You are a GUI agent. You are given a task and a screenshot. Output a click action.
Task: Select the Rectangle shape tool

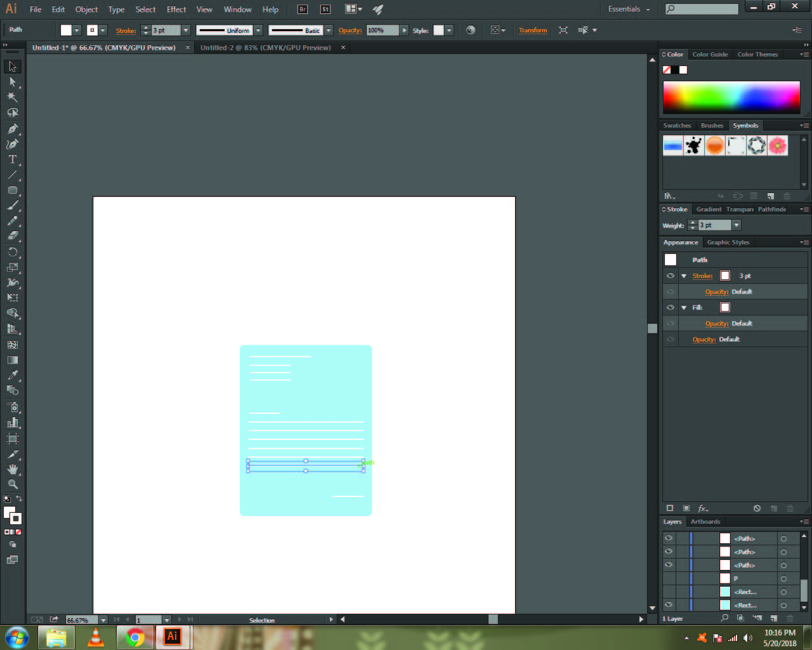(12, 190)
